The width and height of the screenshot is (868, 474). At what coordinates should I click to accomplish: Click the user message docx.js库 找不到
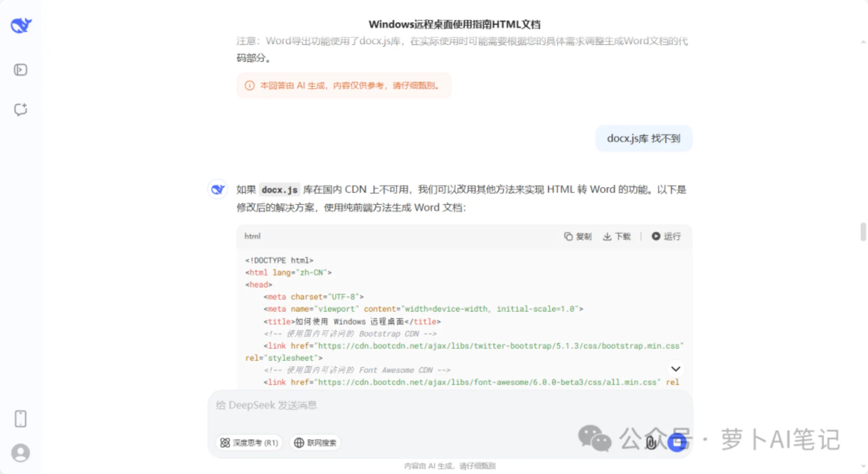tap(644, 138)
